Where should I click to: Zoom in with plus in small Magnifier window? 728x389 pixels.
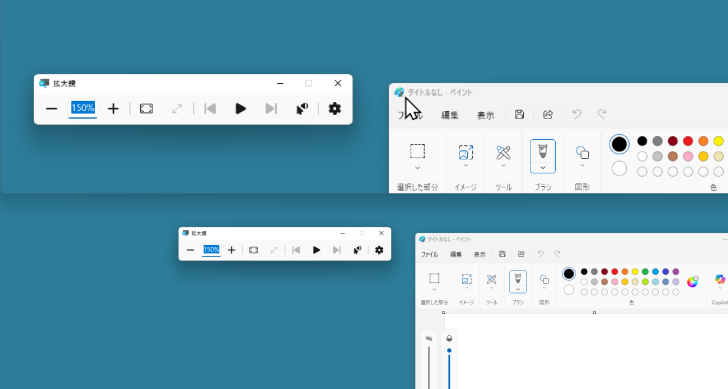232,250
